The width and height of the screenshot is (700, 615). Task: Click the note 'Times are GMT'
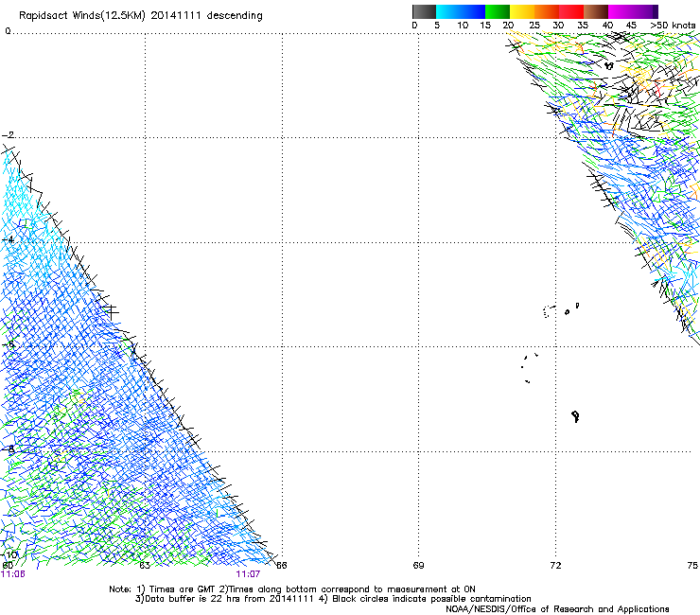[x=183, y=589]
